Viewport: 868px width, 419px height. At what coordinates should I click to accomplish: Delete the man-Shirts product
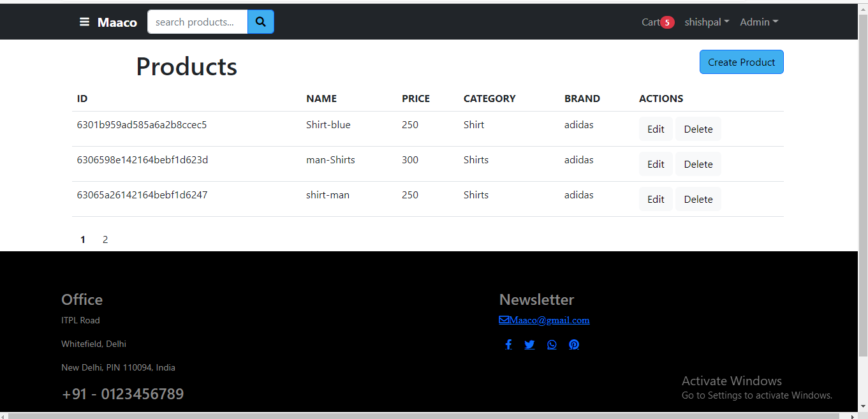pos(698,164)
